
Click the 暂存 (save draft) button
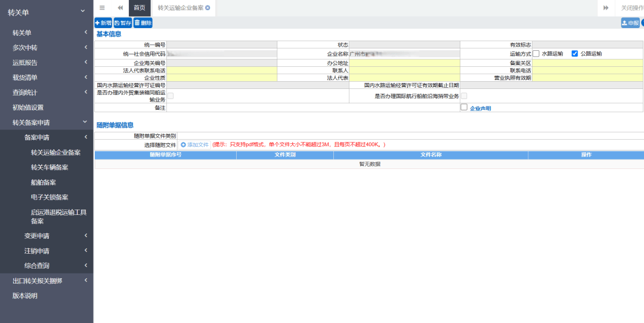123,23
